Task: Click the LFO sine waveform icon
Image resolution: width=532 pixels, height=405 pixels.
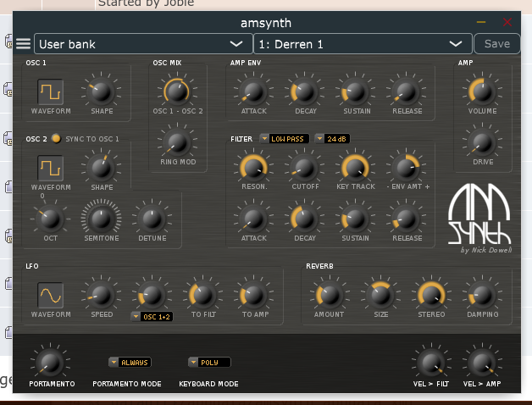Action: tap(51, 293)
